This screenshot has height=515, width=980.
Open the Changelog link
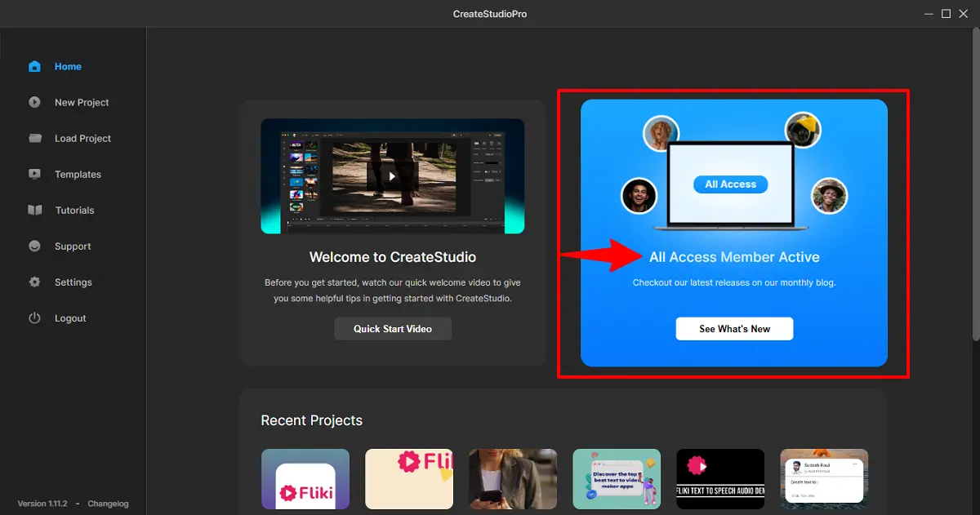(109, 504)
